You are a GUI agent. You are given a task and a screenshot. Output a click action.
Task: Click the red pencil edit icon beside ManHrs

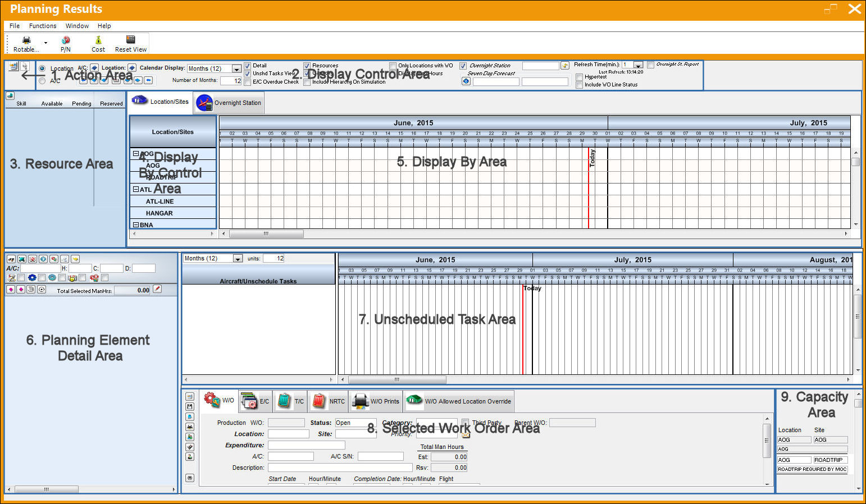click(x=158, y=289)
